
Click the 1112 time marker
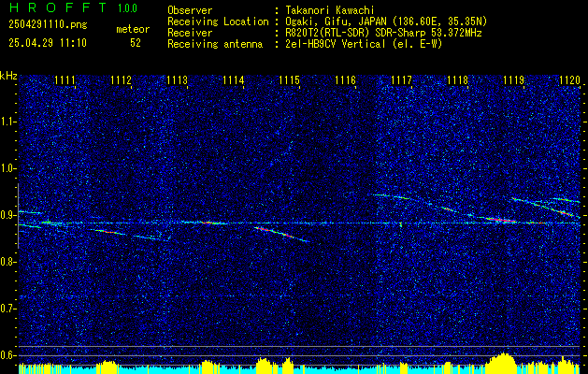click(122, 80)
